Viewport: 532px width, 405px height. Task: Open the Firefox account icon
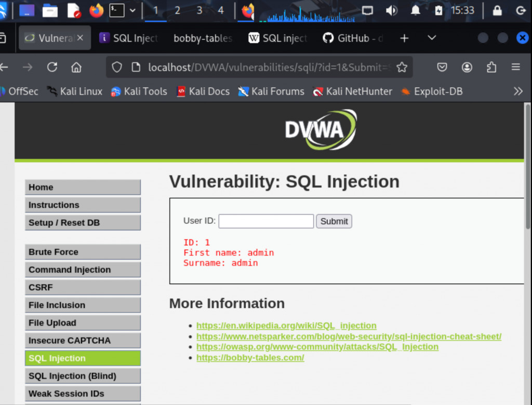pos(467,67)
